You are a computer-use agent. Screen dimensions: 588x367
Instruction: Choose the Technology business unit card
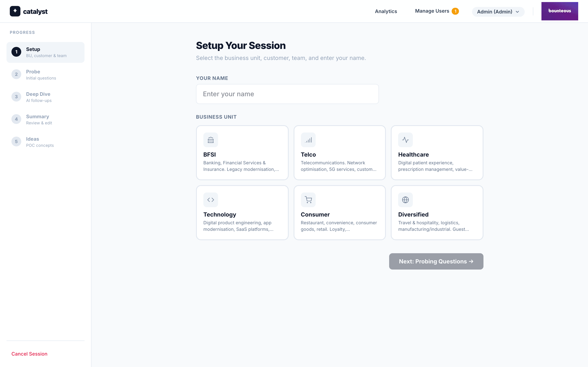(242, 213)
